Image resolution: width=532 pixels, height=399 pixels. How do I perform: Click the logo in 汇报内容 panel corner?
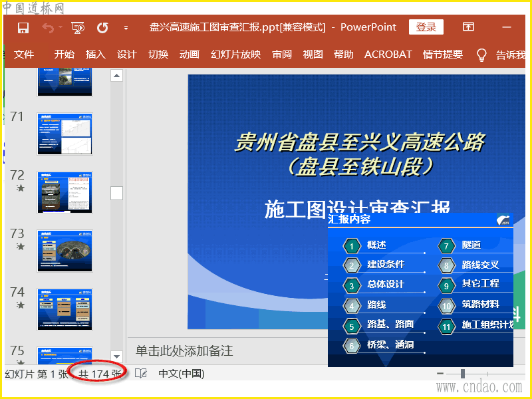(x=503, y=219)
